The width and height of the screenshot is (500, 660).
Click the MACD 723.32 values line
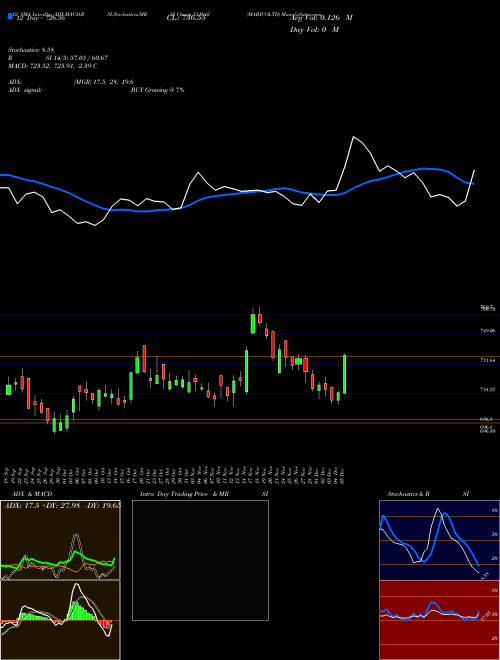pyautogui.click(x=53, y=66)
